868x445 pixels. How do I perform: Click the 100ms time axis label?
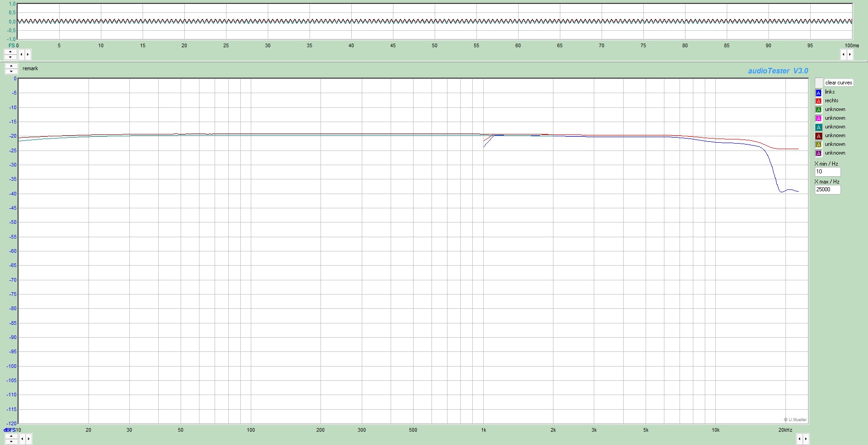click(x=852, y=45)
